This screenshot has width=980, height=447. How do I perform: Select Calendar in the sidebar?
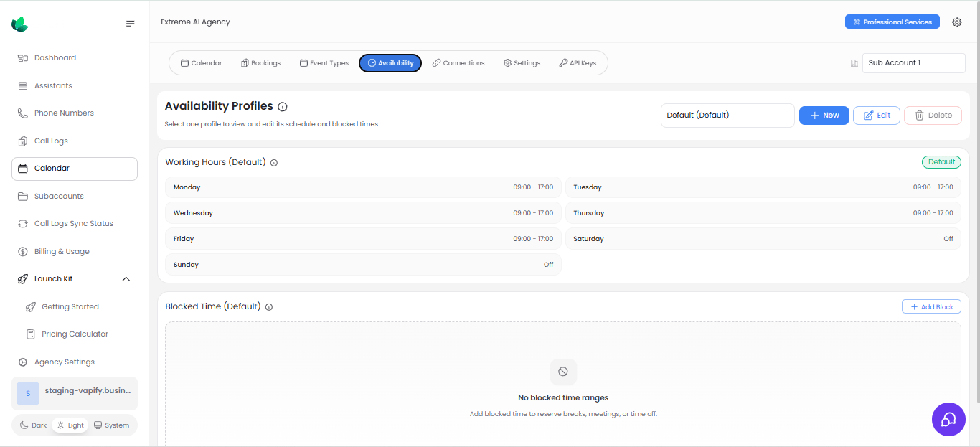[x=75, y=169]
